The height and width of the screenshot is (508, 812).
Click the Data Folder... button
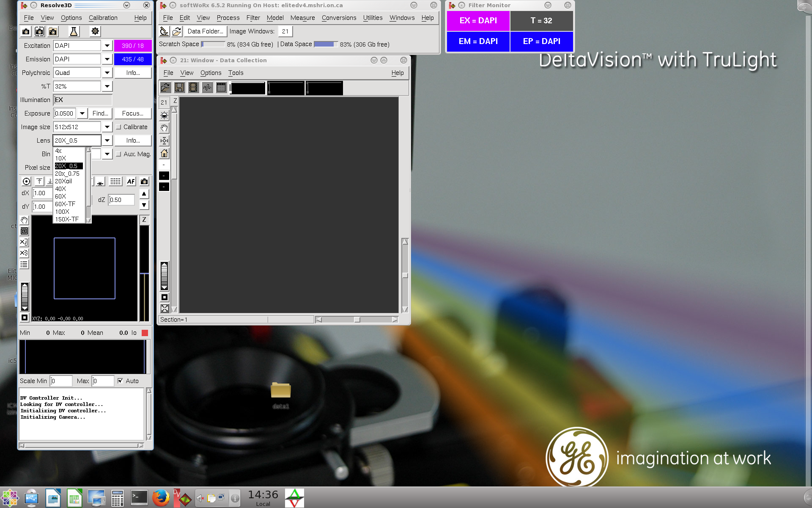coord(205,31)
